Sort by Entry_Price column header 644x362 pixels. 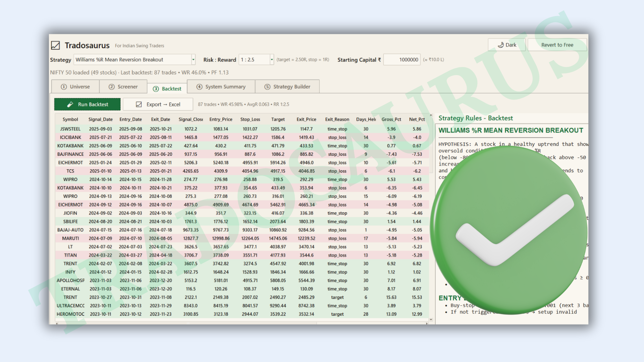pos(221,119)
